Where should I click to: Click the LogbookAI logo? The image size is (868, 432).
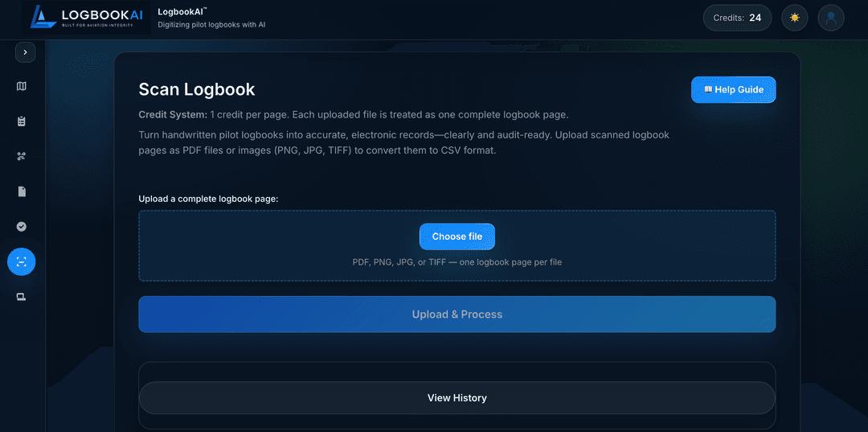coord(86,18)
